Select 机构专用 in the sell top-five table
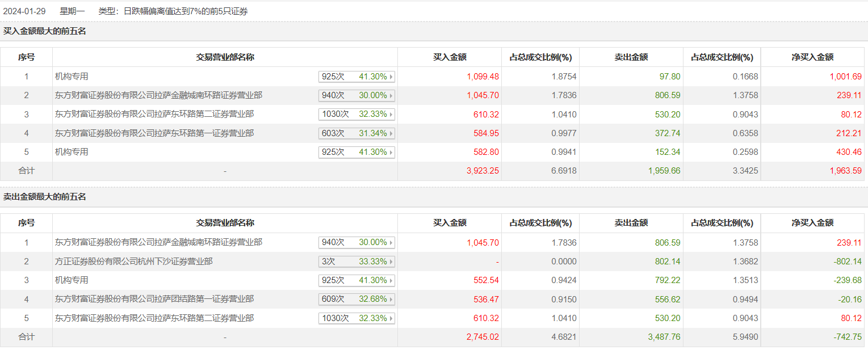The height and width of the screenshot is (350, 868). coord(72,280)
